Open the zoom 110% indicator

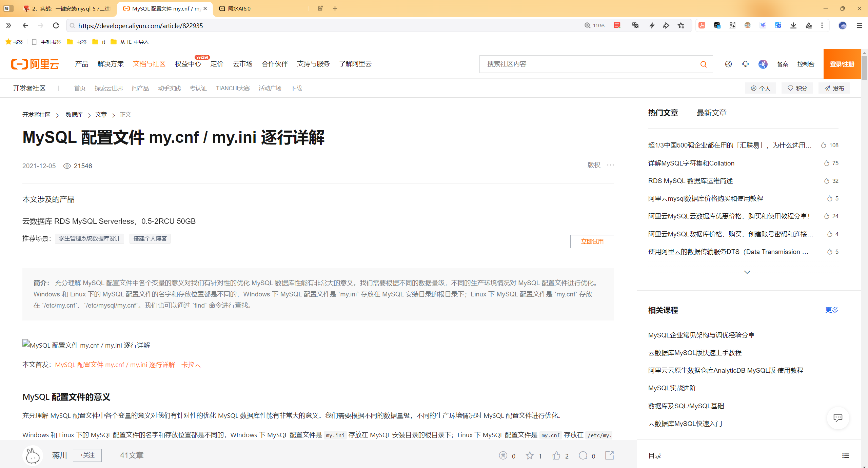[x=595, y=25]
